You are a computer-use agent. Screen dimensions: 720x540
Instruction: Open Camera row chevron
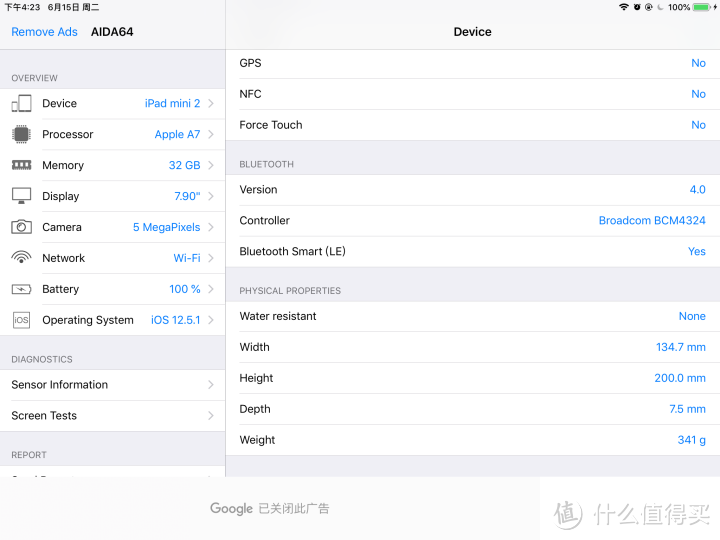click(211, 227)
